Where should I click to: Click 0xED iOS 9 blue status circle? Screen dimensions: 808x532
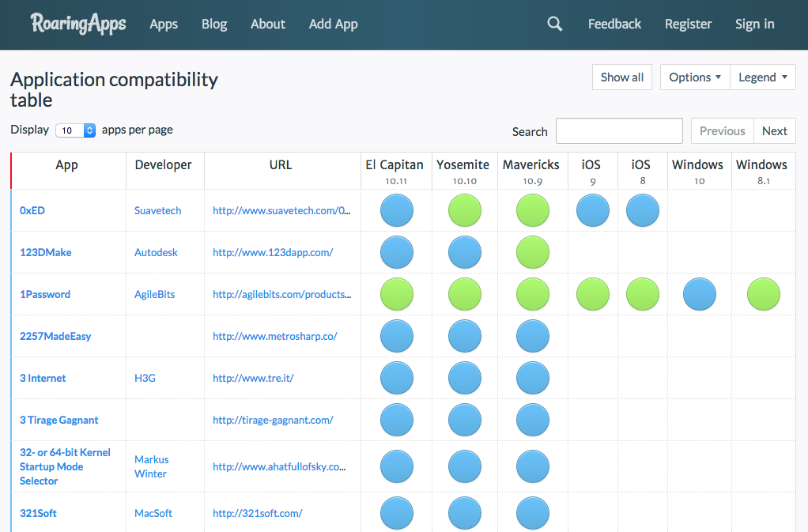593,210
